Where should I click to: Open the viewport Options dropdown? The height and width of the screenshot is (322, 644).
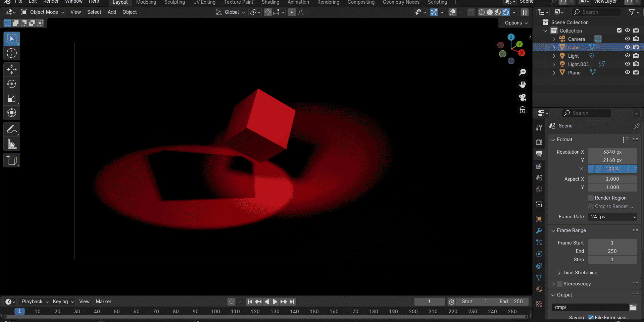516,23
